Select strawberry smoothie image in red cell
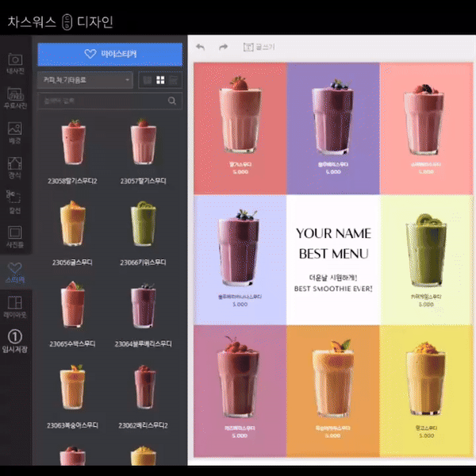 (240, 114)
